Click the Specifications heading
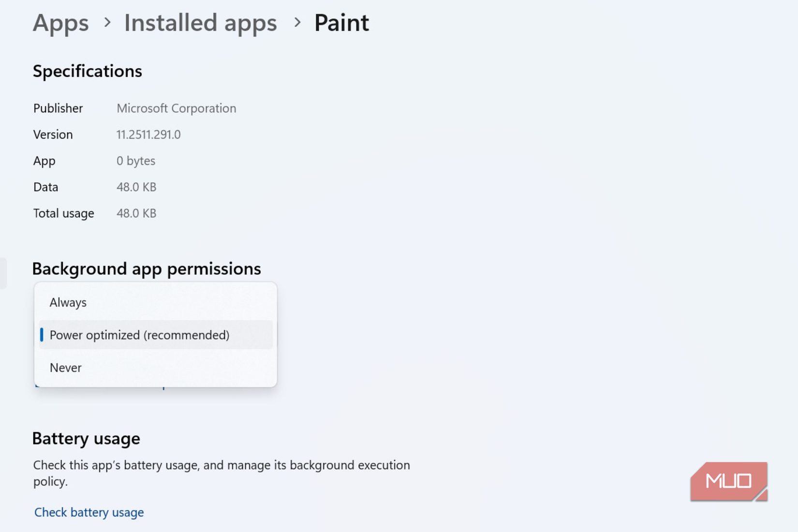The height and width of the screenshot is (532, 798). pyautogui.click(x=87, y=71)
